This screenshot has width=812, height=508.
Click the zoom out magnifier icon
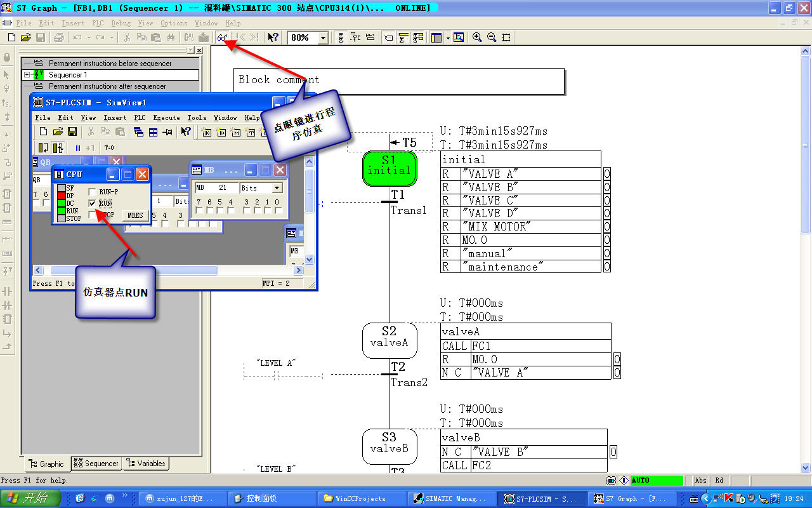(492, 37)
